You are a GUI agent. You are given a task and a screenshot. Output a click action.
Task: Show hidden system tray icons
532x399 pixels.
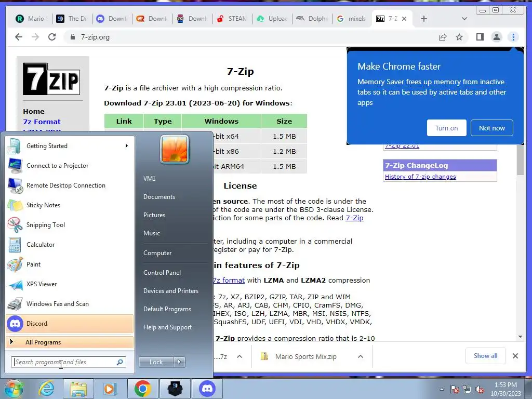[x=442, y=390]
